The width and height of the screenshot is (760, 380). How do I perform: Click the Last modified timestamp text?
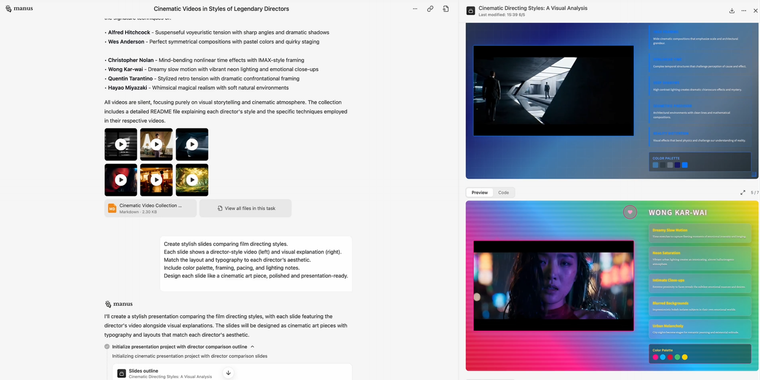coord(501,15)
